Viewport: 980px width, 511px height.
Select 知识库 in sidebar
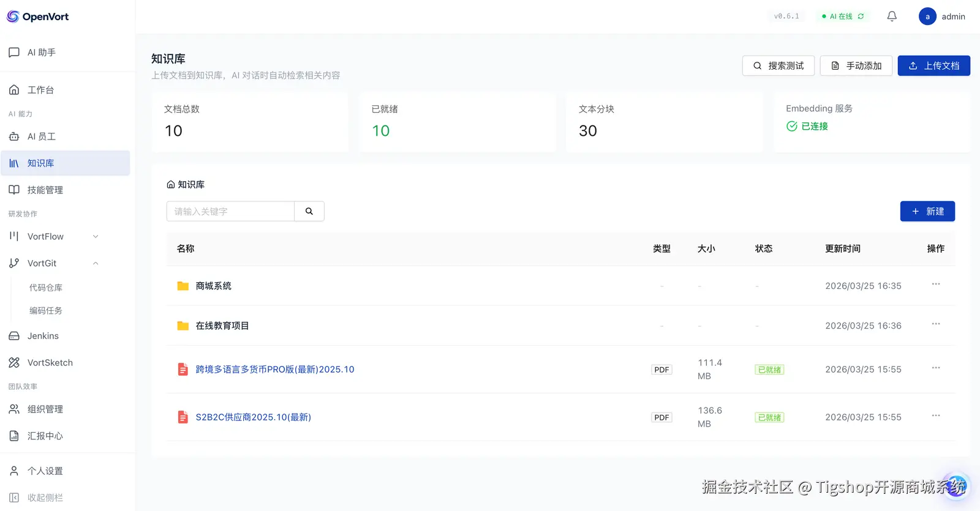tap(65, 163)
